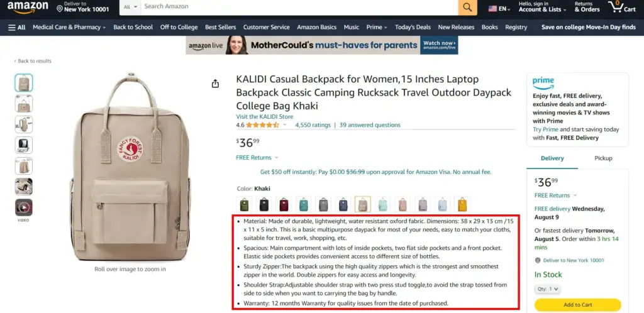Click the Add to Cart button
Screen dimensions: 644x313
click(x=577, y=305)
